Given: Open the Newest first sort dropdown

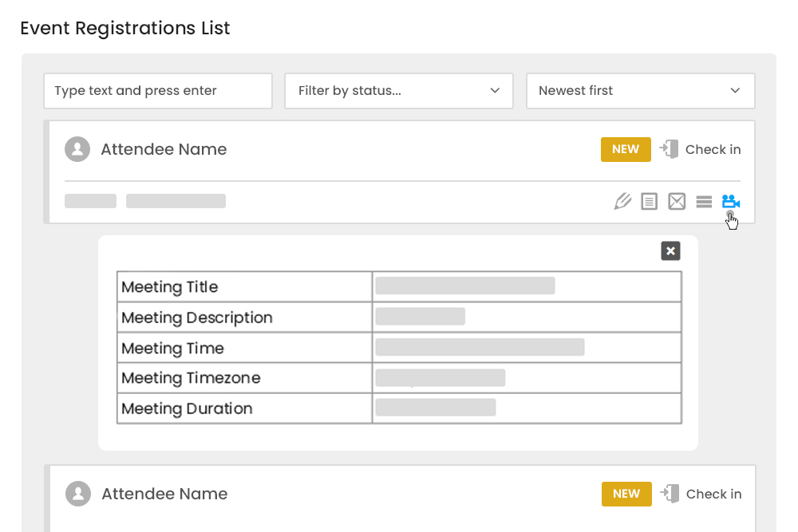Looking at the screenshot, I should point(640,91).
